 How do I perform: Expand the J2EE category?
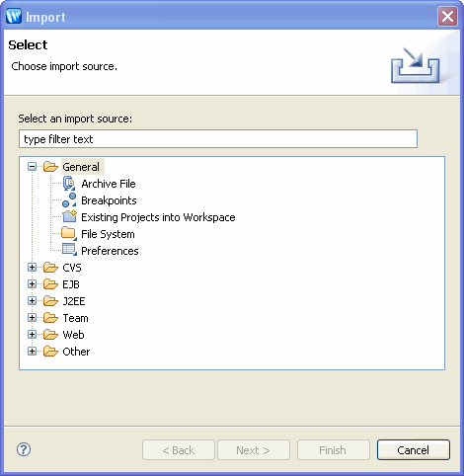click(32, 301)
